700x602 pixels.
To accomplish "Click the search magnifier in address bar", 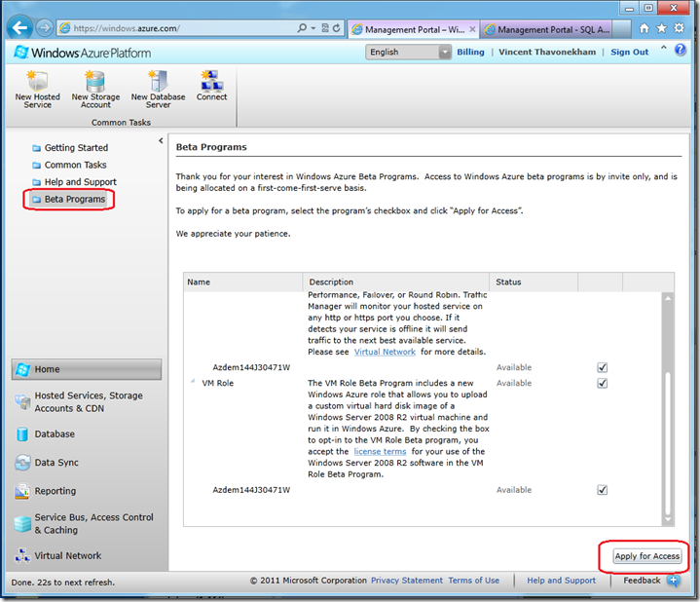I will (x=302, y=28).
